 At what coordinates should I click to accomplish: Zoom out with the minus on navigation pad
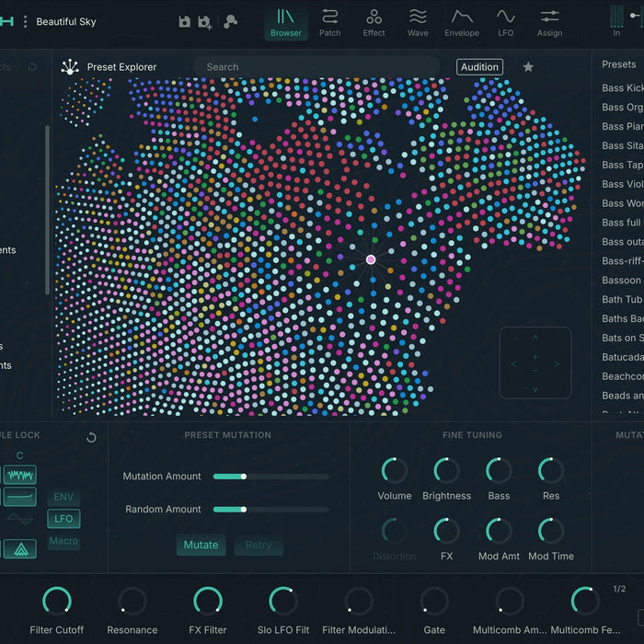(535, 371)
